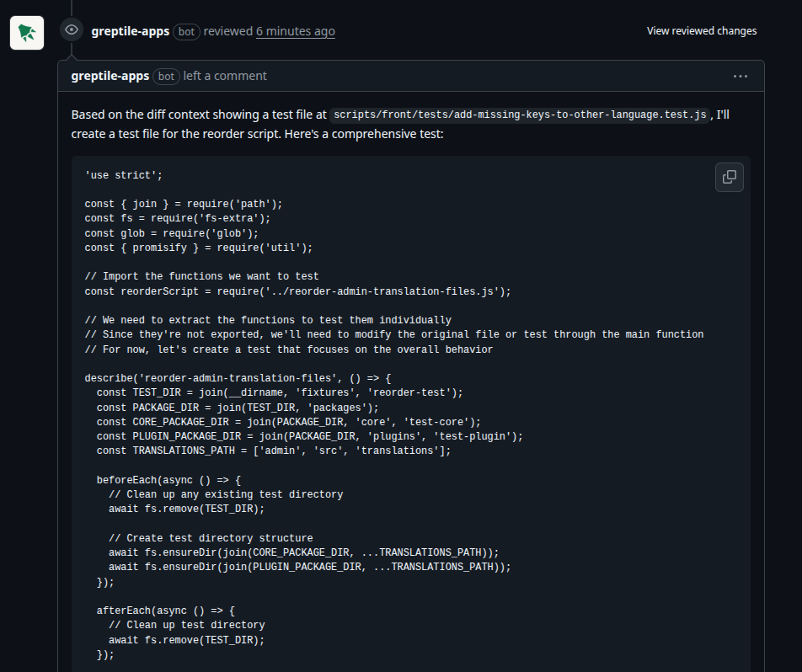
Task: Click 'View reviewed changes'
Action: coord(701,30)
